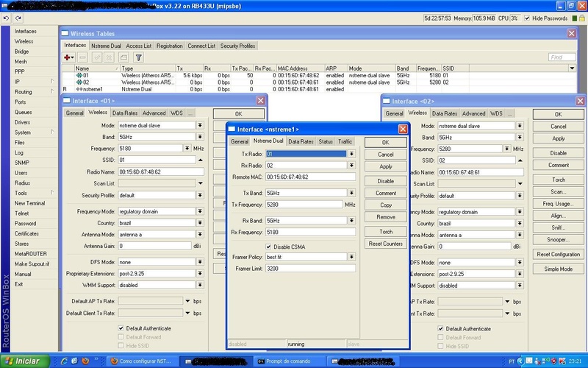Screen dimensions: 588x368
Task: Click Snooper... button in Interface <02>
Action: click(x=558, y=240)
